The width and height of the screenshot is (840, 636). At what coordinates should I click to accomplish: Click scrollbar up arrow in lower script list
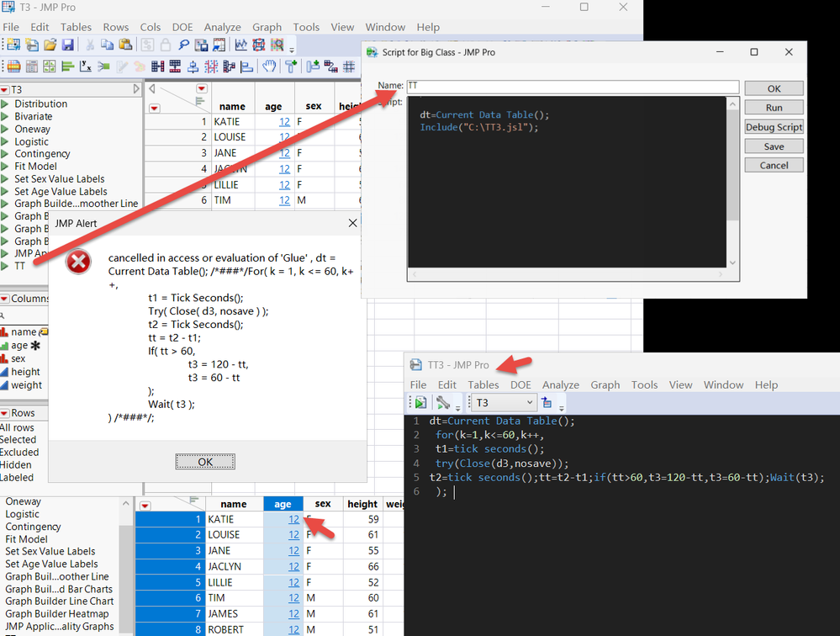[125, 504]
